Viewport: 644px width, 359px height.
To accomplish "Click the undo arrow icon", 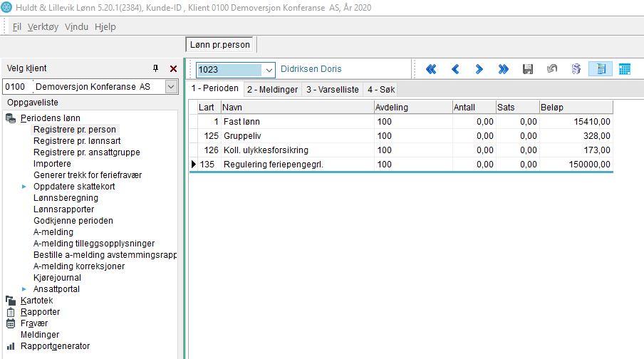I will [551, 69].
